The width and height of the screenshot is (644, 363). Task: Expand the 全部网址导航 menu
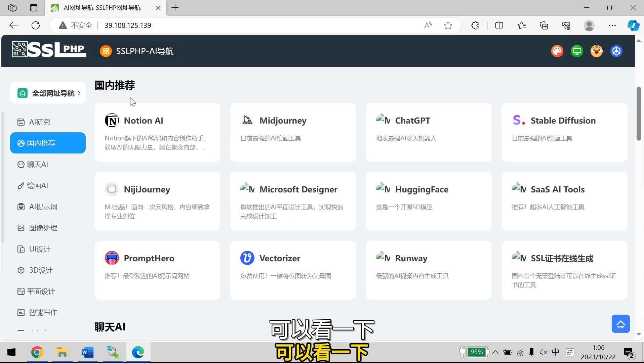[x=48, y=93]
